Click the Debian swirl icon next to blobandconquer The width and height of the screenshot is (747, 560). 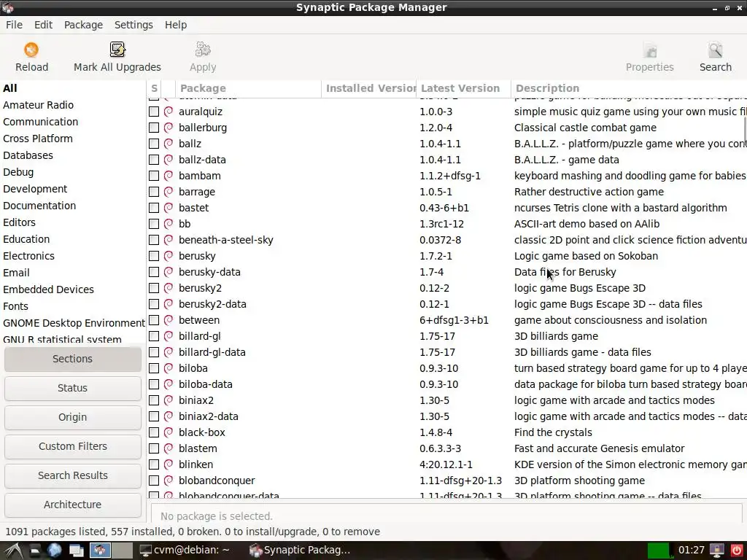(x=169, y=481)
